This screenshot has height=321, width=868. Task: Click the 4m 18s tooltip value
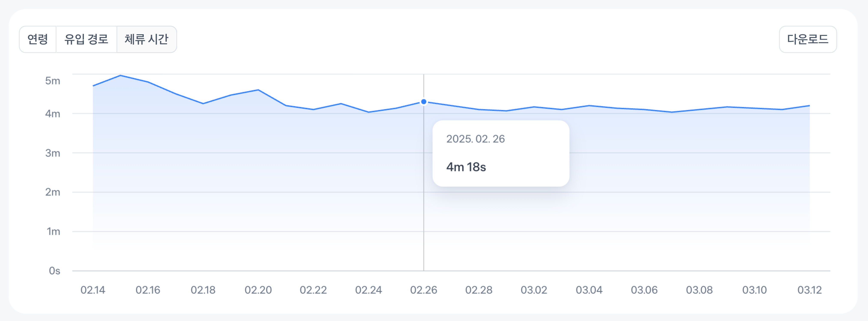pyautogui.click(x=466, y=167)
